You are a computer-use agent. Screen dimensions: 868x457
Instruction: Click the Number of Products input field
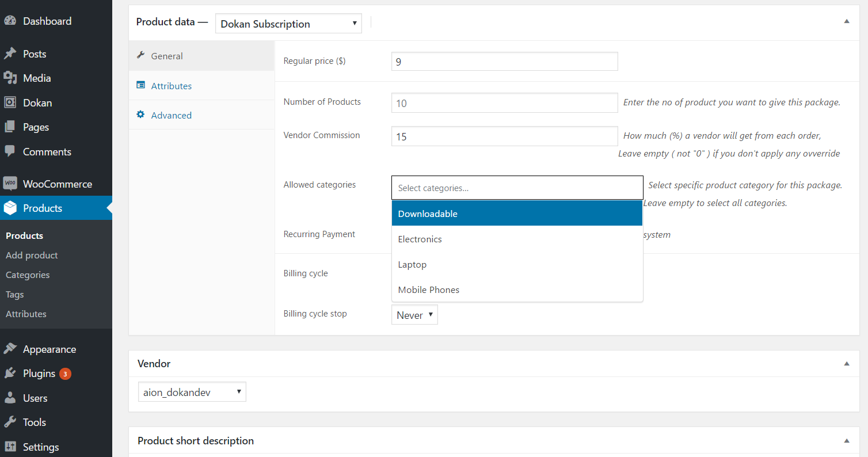coord(504,103)
